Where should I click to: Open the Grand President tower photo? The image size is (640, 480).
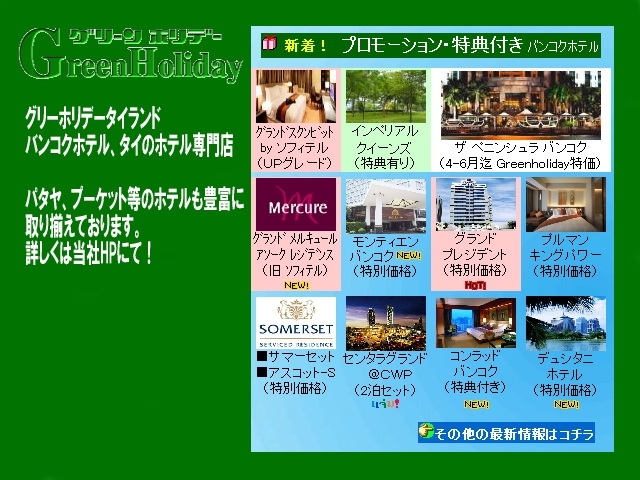[x=476, y=204]
